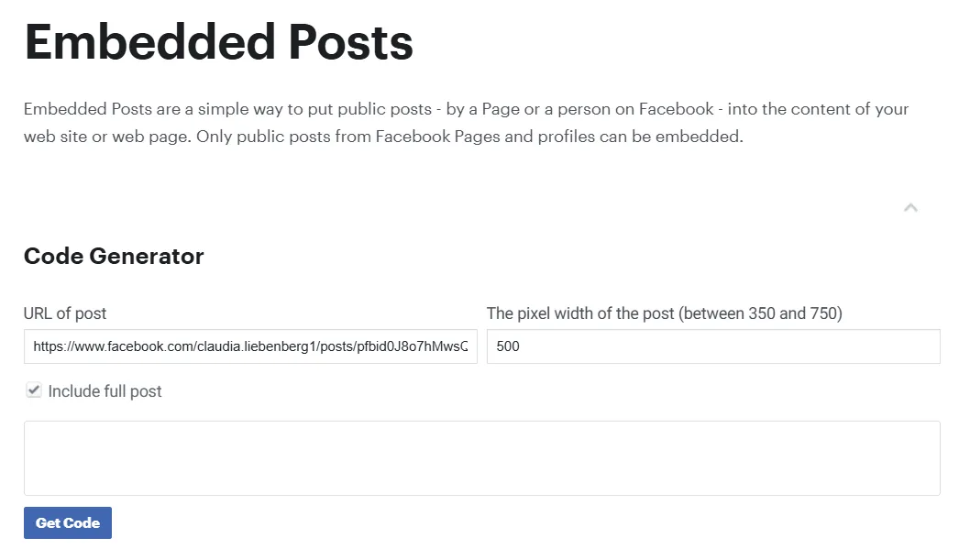Image resolution: width=959 pixels, height=560 pixels.
Task: Toggle the full post inclusion setting
Action: coord(34,390)
